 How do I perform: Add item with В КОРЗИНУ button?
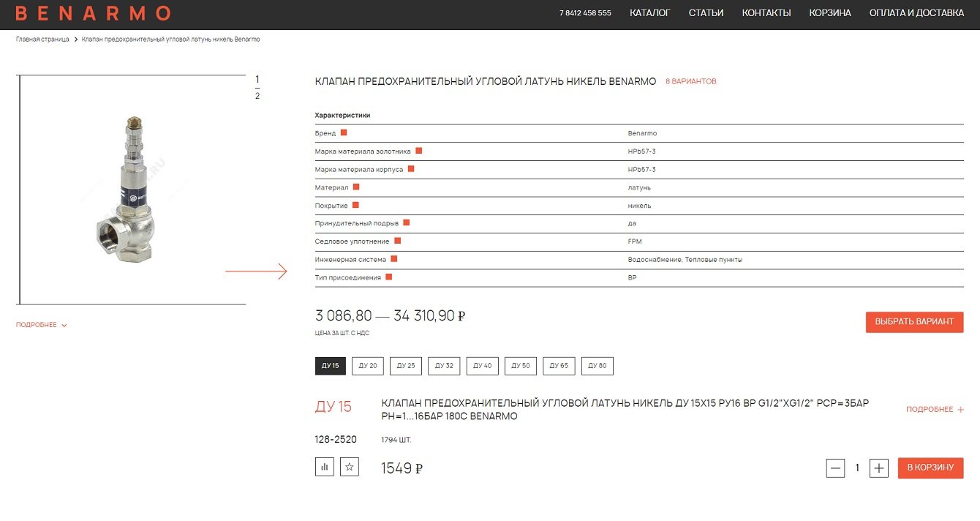click(930, 468)
